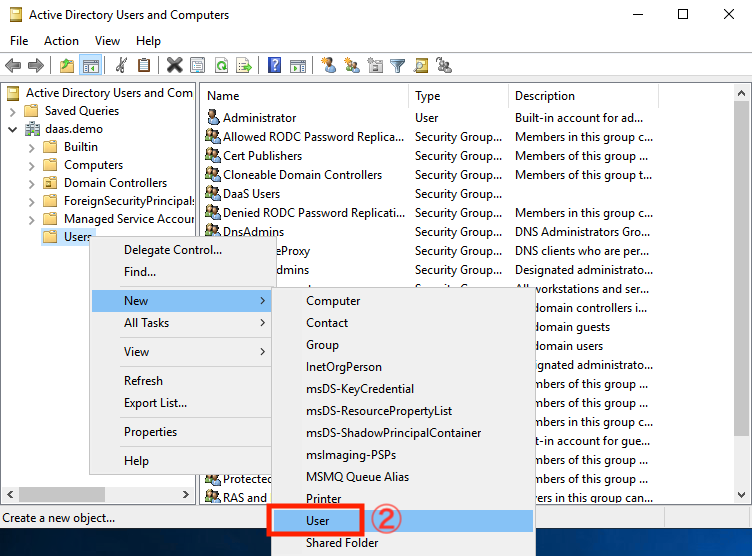Select Printer in the New submenu
752x556 pixels.
click(x=403, y=499)
